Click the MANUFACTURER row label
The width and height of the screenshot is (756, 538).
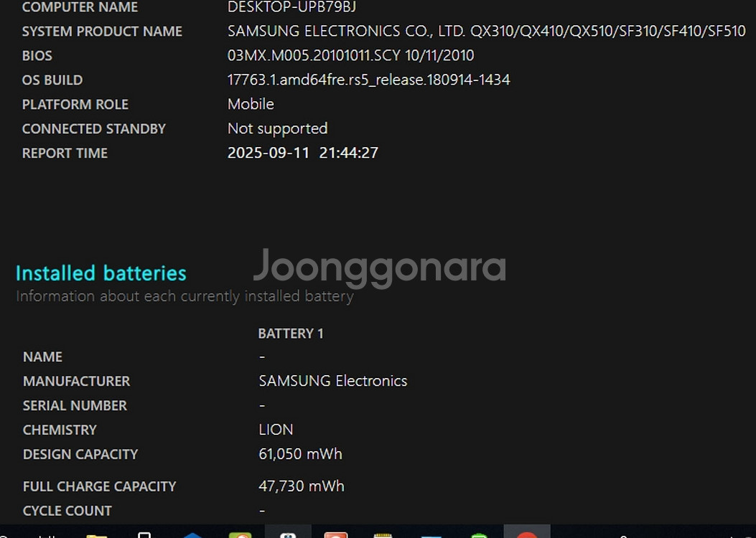pos(76,382)
